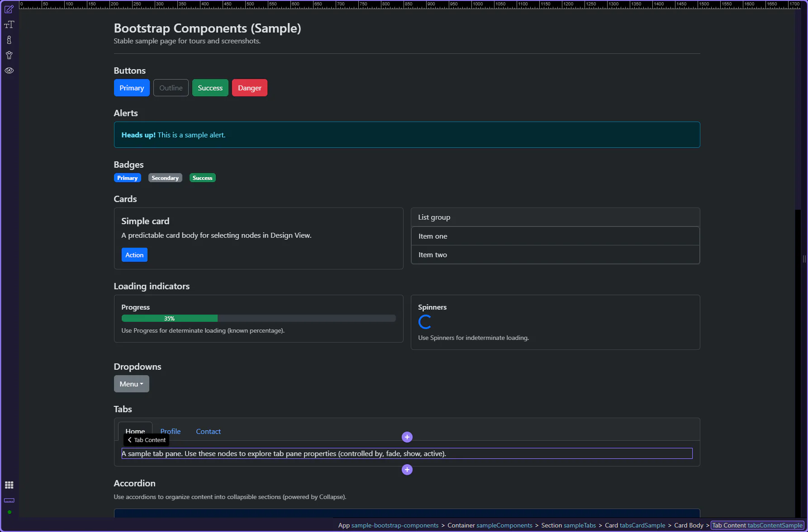Switch to the Contact tab

[x=208, y=432]
